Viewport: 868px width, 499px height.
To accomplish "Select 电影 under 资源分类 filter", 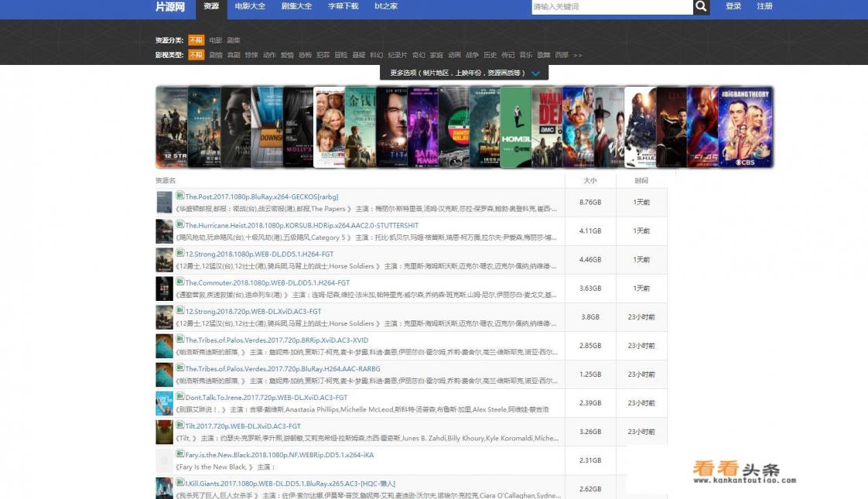I will coord(215,40).
